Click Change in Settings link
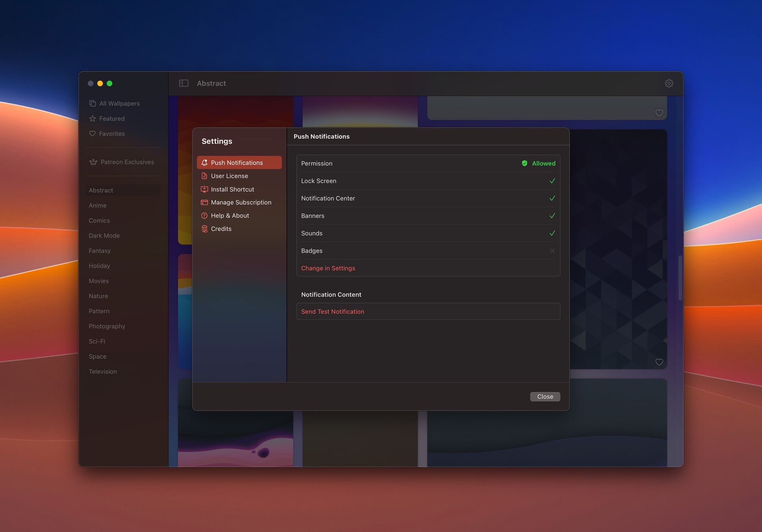Image resolution: width=762 pixels, height=532 pixels. [328, 268]
